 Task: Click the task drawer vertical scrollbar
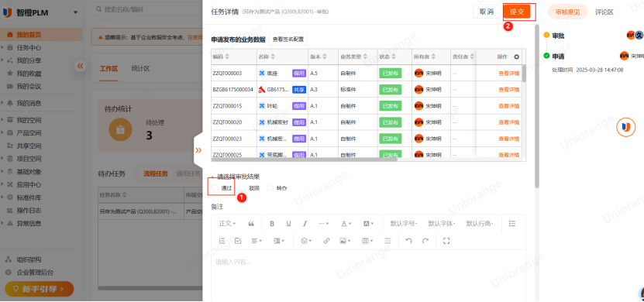536,107
